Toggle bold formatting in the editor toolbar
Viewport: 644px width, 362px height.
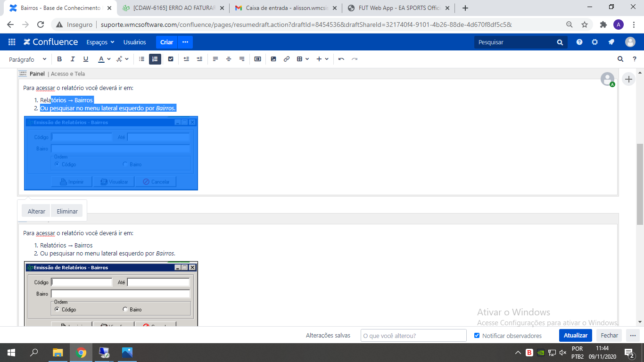pyautogui.click(x=59, y=59)
